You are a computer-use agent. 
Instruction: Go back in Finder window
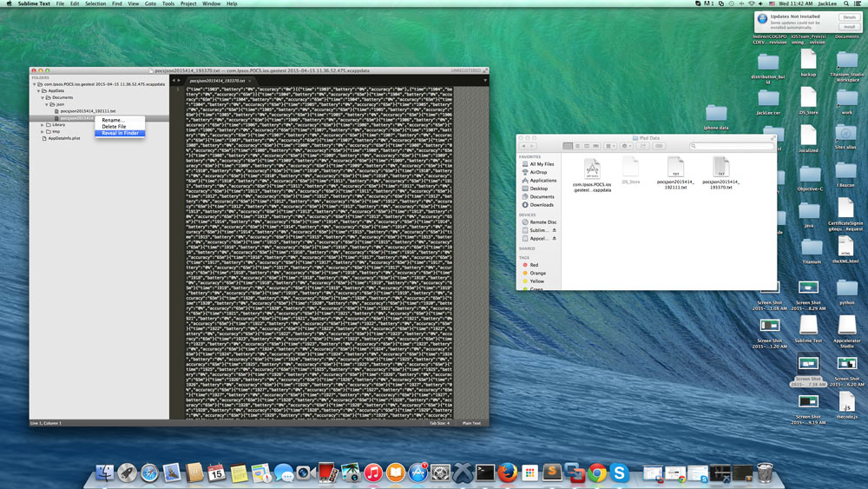coord(523,146)
